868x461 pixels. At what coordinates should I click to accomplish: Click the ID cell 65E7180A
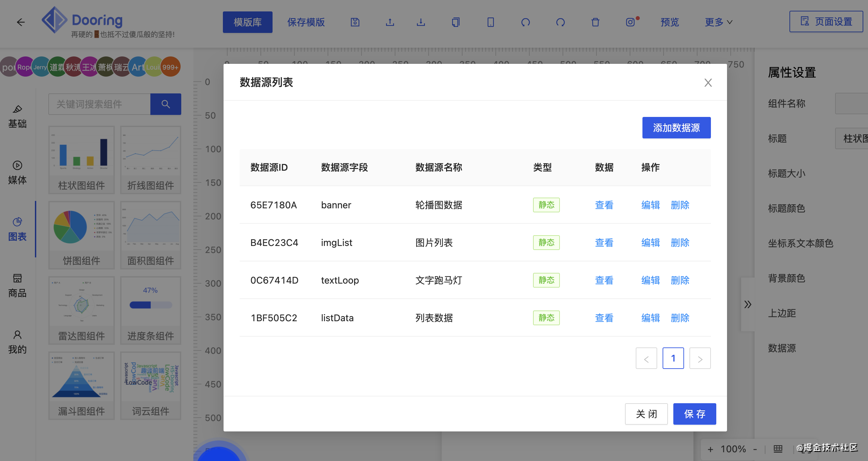[x=274, y=205]
